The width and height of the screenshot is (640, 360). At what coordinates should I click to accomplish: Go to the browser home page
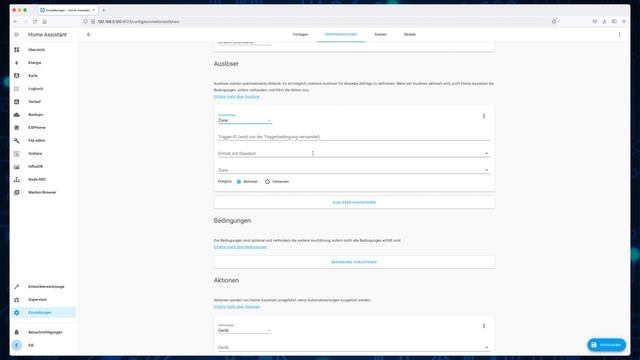point(44,22)
